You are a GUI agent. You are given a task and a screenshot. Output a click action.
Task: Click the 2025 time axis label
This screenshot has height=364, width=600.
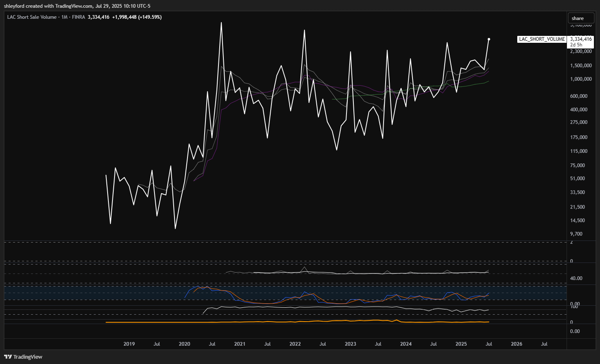click(461, 344)
